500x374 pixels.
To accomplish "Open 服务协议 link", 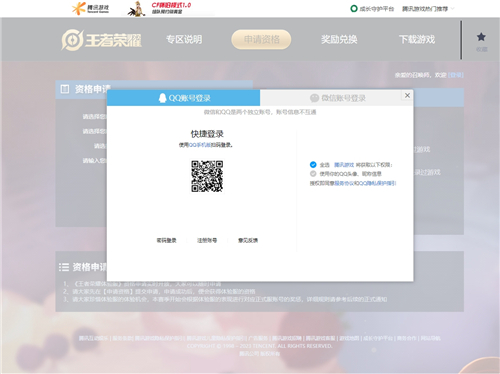I will (344, 183).
